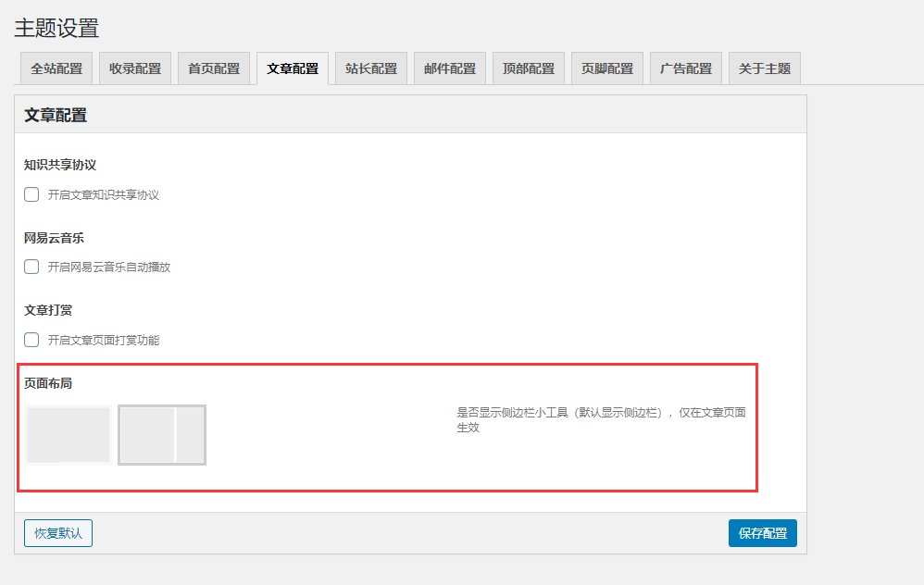Open the 广告配置 tab
The image size is (924, 585).
pyautogui.click(x=685, y=68)
